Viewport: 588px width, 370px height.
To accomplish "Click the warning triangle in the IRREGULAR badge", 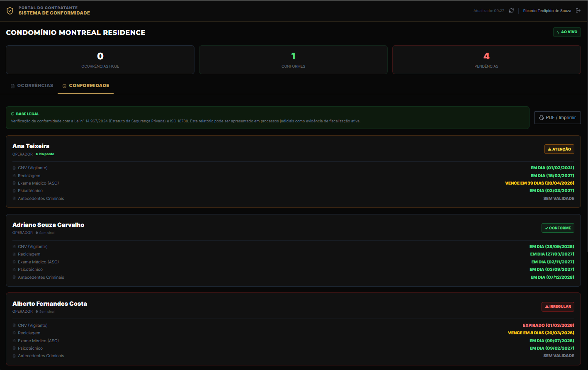I will tap(547, 307).
